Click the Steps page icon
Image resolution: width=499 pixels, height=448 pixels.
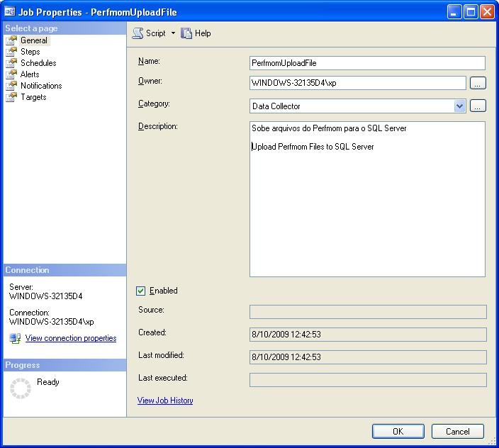tap(11, 52)
